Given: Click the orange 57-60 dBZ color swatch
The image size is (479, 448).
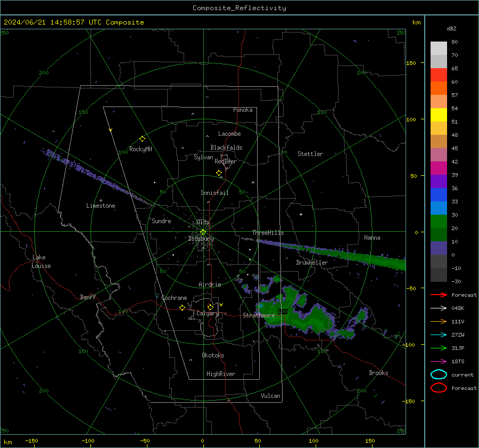Looking at the screenshot, I should point(439,88).
